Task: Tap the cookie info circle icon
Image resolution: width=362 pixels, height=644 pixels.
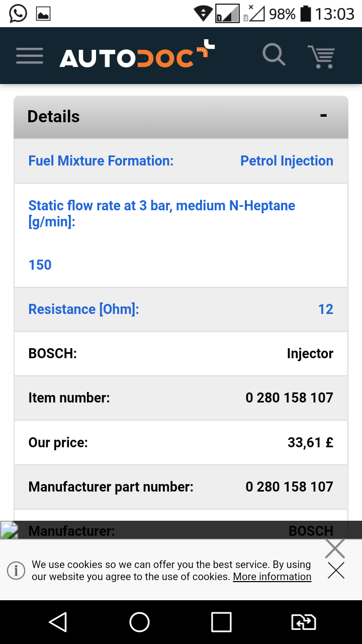Action: coord(16,571)
